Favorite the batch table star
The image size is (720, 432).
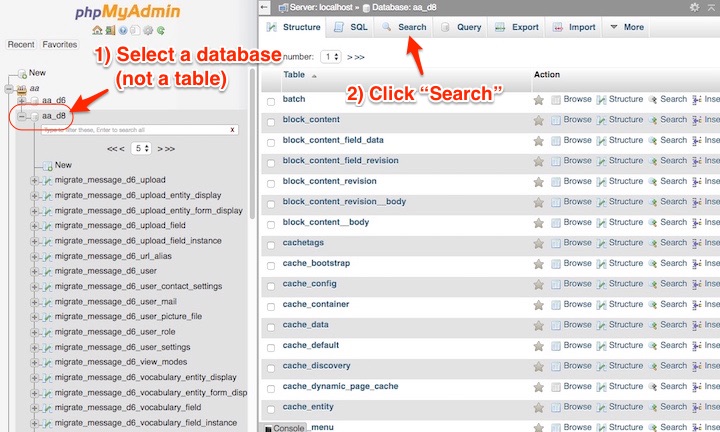(x=539, y=100)
